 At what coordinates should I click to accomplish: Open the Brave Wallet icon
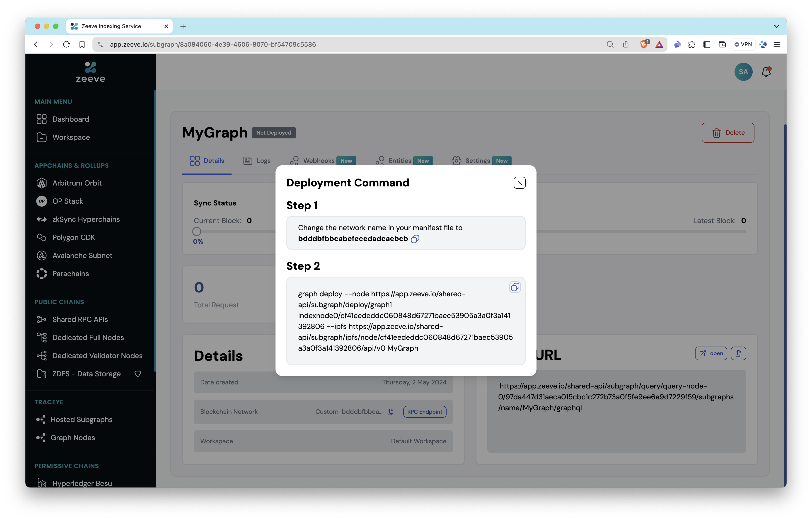tap(722, 44)
